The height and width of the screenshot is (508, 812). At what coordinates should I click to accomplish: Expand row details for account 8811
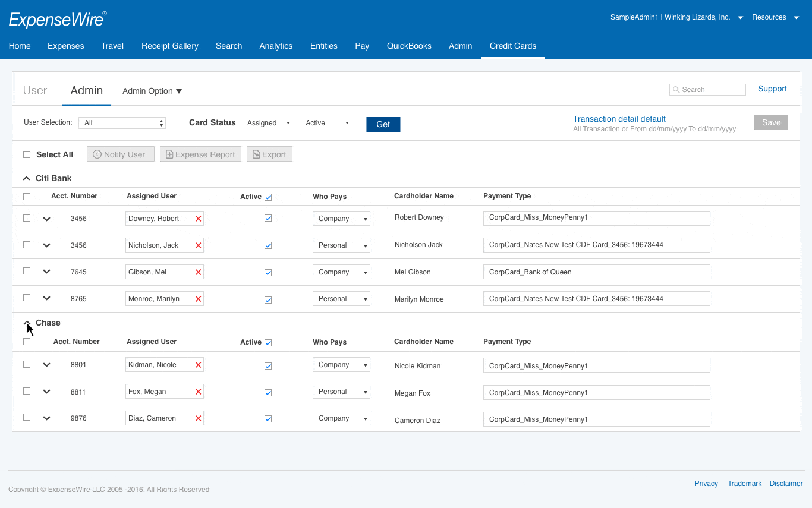click(47, 392)
